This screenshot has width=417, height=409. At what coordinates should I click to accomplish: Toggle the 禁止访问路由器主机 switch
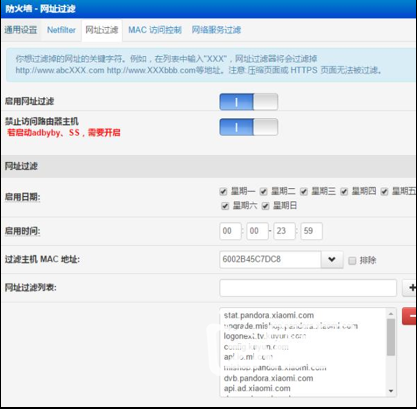249,127
